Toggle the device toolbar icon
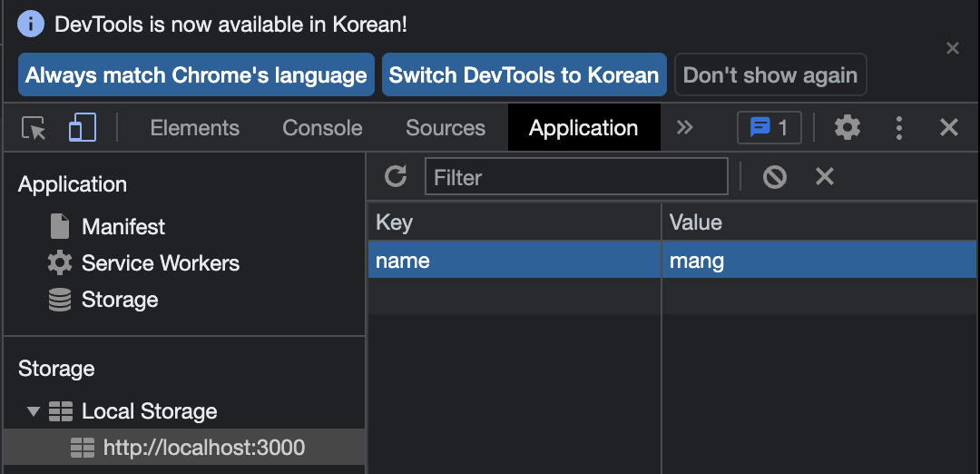The height and width of the screenshot is (474, 980). tap(83, 127)
